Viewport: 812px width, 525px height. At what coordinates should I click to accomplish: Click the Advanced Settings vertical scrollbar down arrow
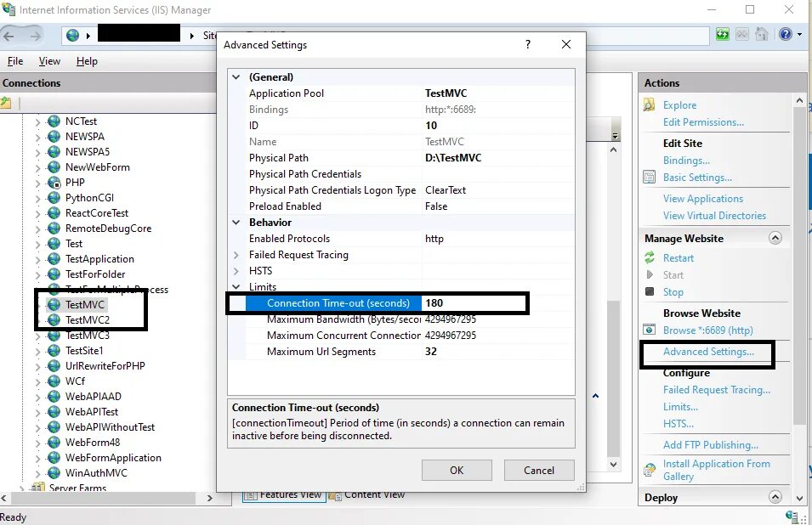[x=613, y=464]
